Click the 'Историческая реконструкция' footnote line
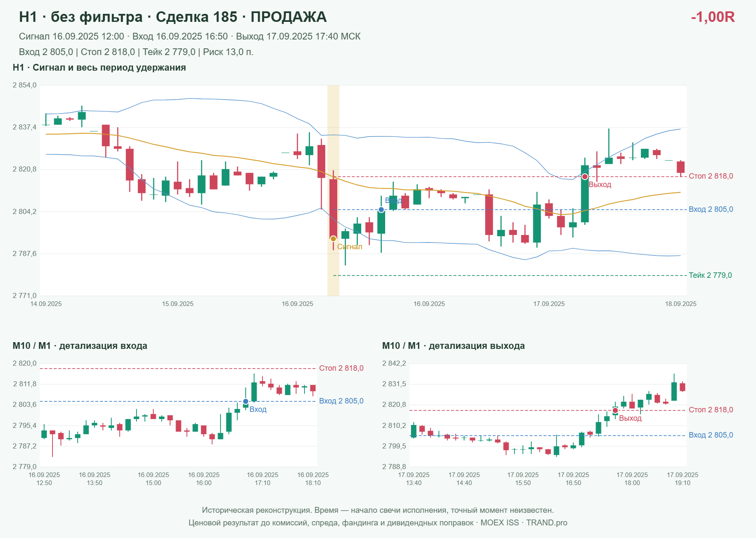Screen dimensions: 756x538 [378, 510]
